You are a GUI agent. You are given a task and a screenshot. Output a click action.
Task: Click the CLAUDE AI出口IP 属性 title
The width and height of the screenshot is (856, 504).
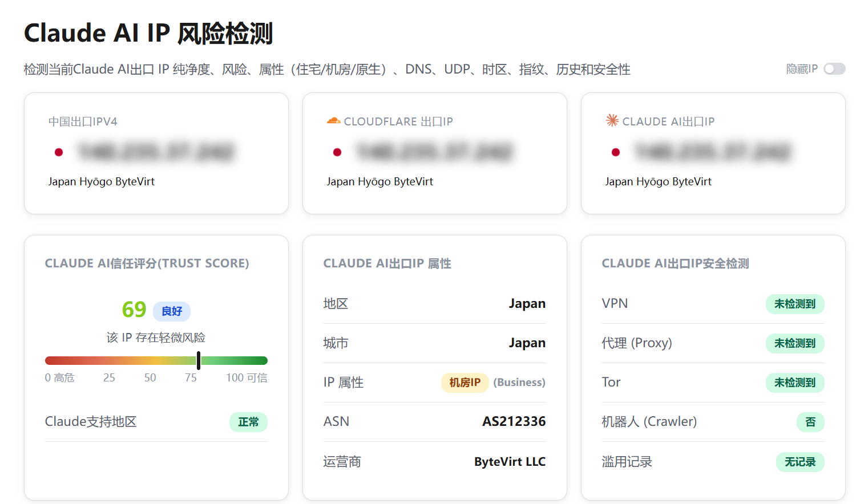tap(387, 263)
